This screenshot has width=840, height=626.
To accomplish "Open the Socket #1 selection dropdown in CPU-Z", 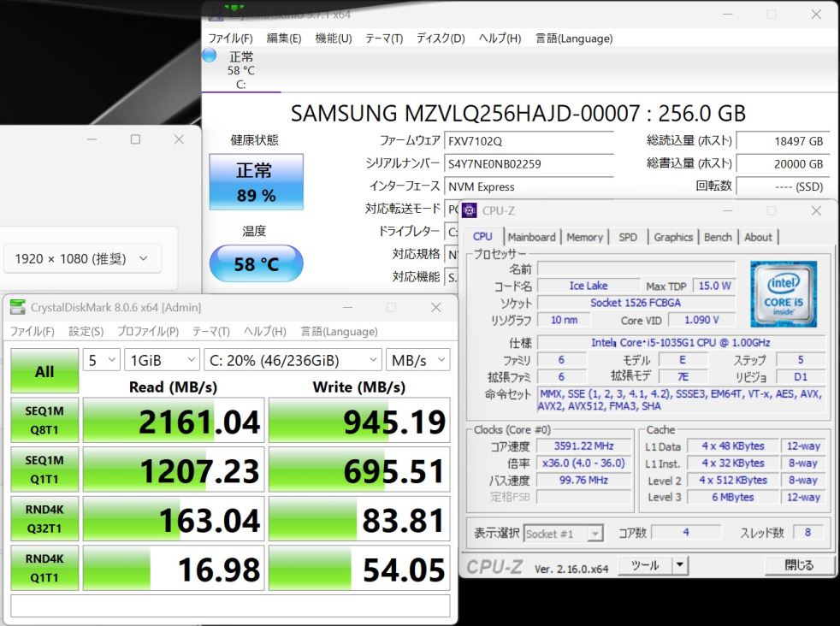I will click(563, 534).
